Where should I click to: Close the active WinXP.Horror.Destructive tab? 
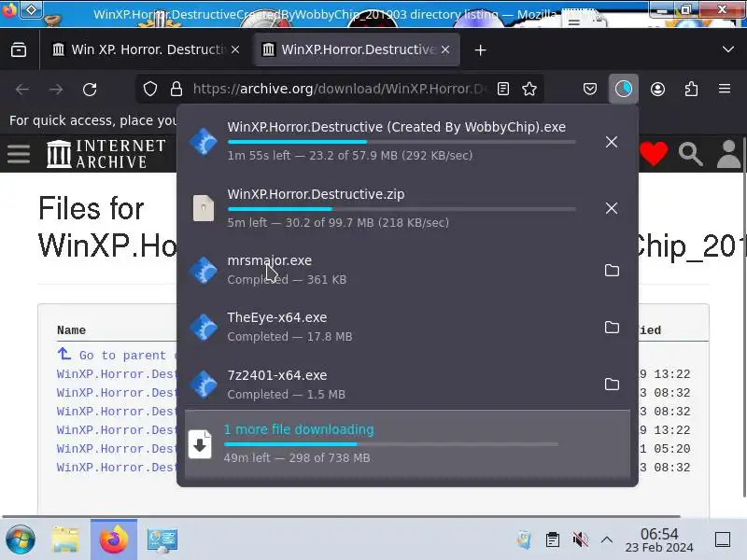[445, 49]
